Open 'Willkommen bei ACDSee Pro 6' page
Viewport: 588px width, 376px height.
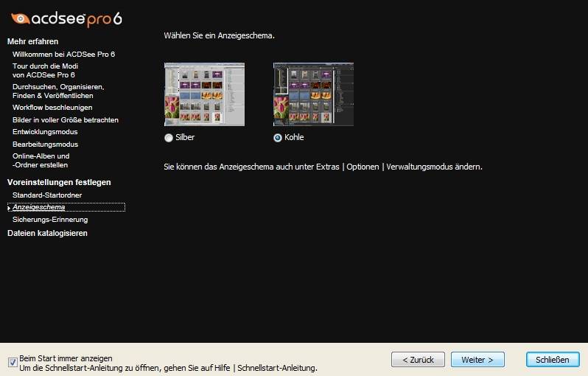63,55
